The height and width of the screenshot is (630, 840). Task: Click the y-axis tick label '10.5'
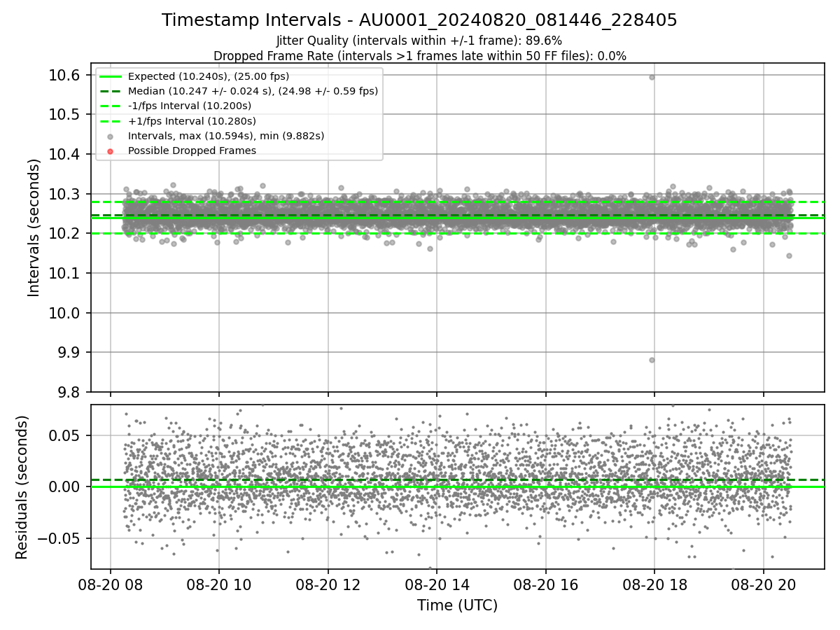click(64, 115)
